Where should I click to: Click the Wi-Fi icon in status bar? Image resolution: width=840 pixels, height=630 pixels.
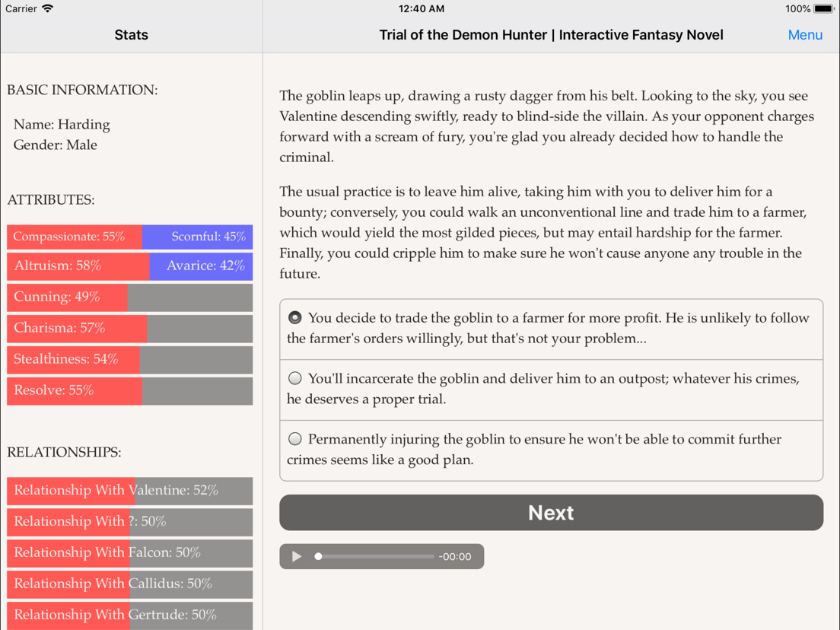coord(48,8)
